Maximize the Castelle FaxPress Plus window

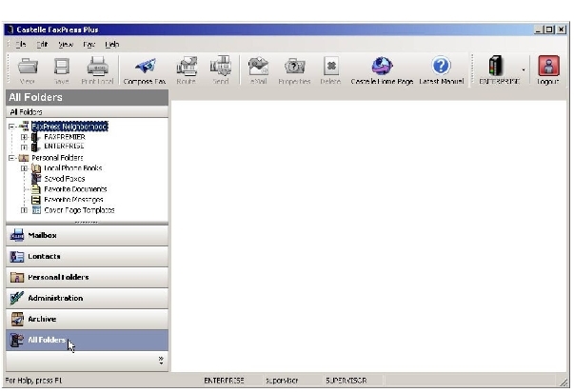click(x=549, y=29)
